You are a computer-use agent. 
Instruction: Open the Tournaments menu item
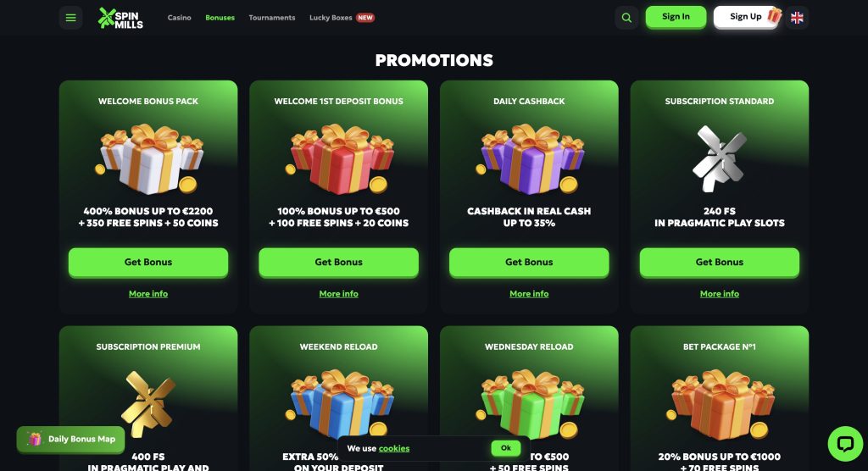pos(272,18)
